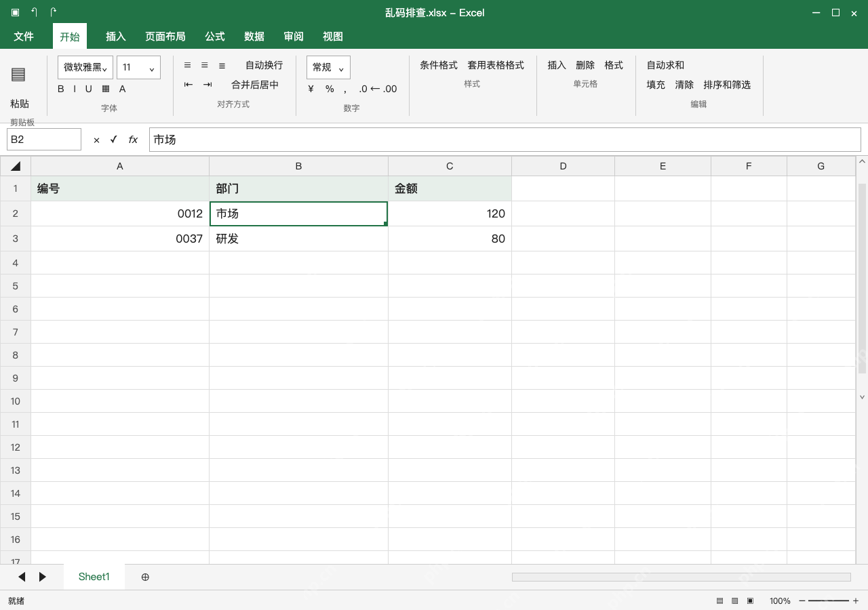
Task: Decrease the cell indent
Action: pos(189,85)
